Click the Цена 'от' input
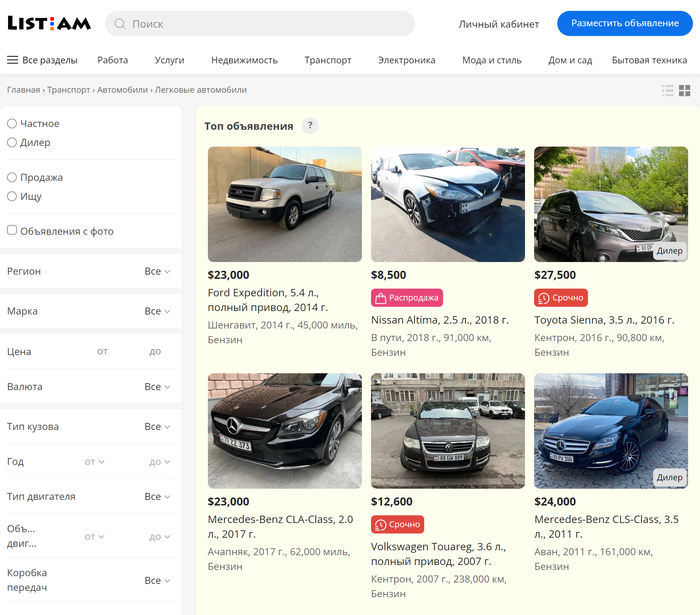 (103, 351)
